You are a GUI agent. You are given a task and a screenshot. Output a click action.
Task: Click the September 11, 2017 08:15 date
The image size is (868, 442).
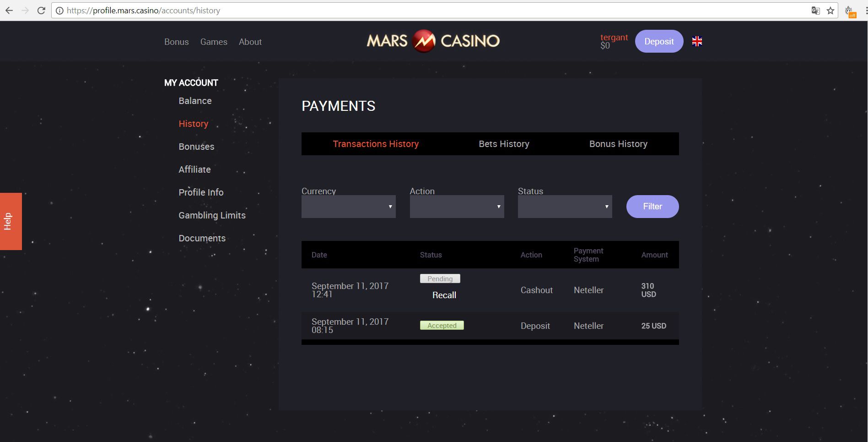[x=350, y=326]
